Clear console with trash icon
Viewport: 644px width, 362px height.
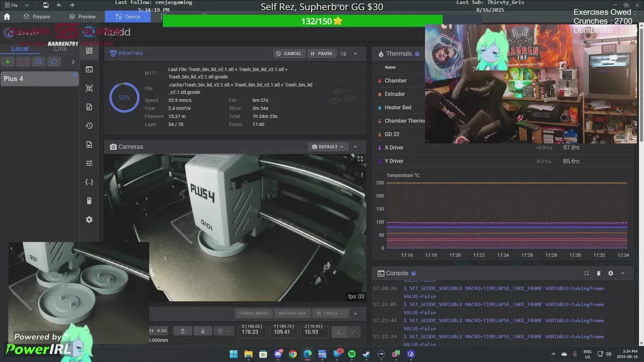(599, 274)
